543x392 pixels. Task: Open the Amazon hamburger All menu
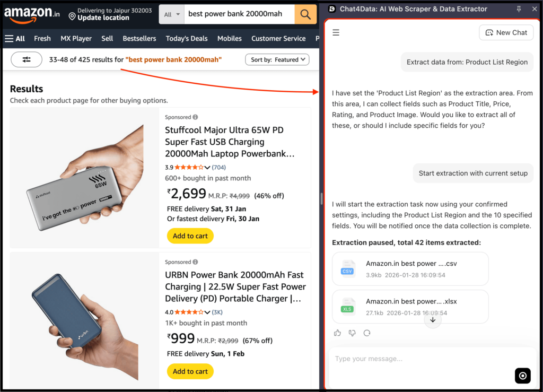(x=15, y=39)
